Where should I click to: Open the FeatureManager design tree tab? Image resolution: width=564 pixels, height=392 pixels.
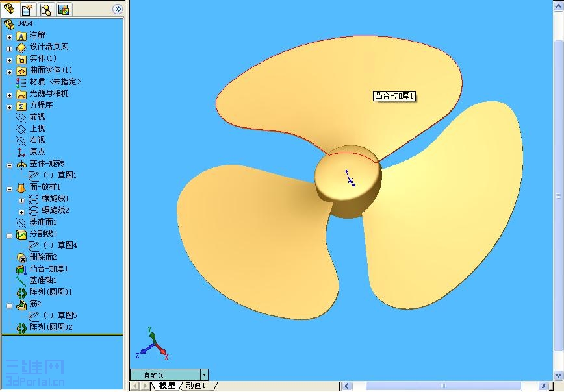(x=10, y=8)
